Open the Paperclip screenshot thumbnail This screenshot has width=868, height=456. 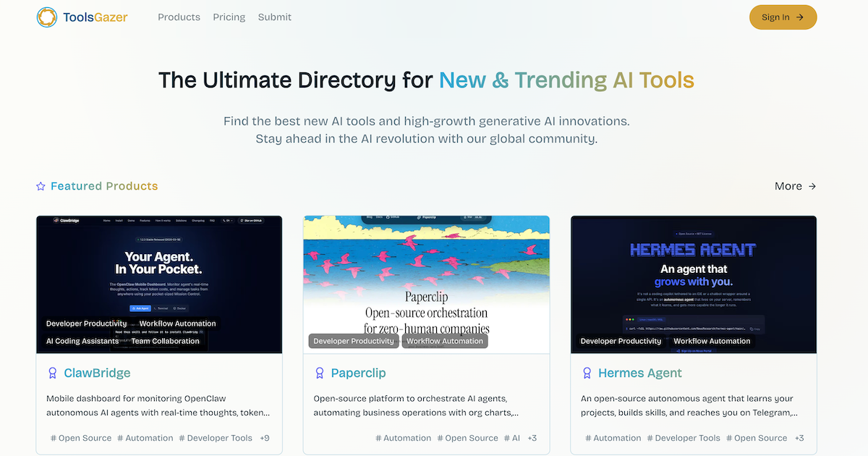click(x=426, y=284)
